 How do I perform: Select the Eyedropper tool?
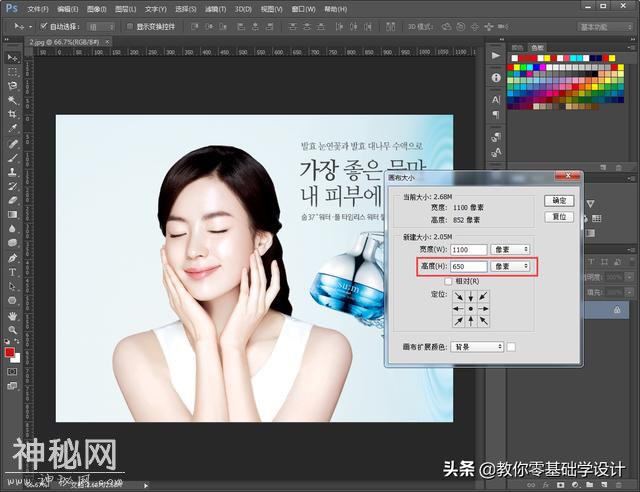(13, 128)
